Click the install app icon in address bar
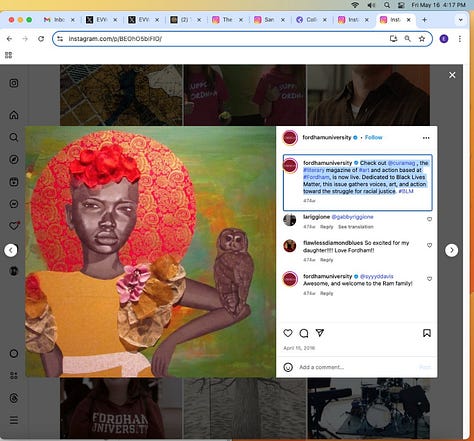Screen dimensions: 474x441 393,39
